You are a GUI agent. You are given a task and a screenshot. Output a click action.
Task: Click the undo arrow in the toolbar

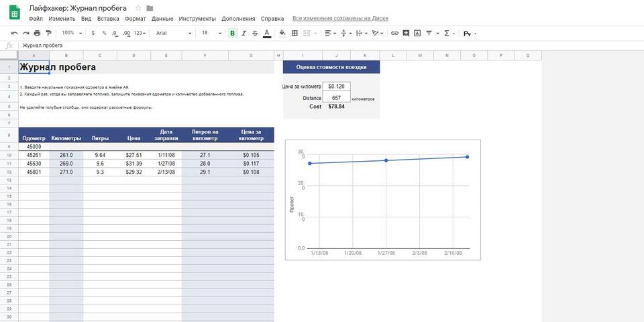click(x=15, y=32)
